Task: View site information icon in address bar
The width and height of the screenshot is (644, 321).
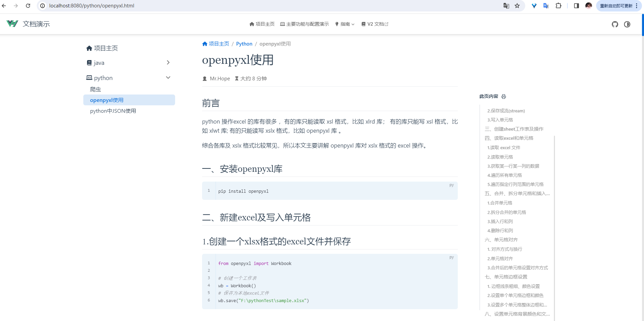Action: coord(43,6)
